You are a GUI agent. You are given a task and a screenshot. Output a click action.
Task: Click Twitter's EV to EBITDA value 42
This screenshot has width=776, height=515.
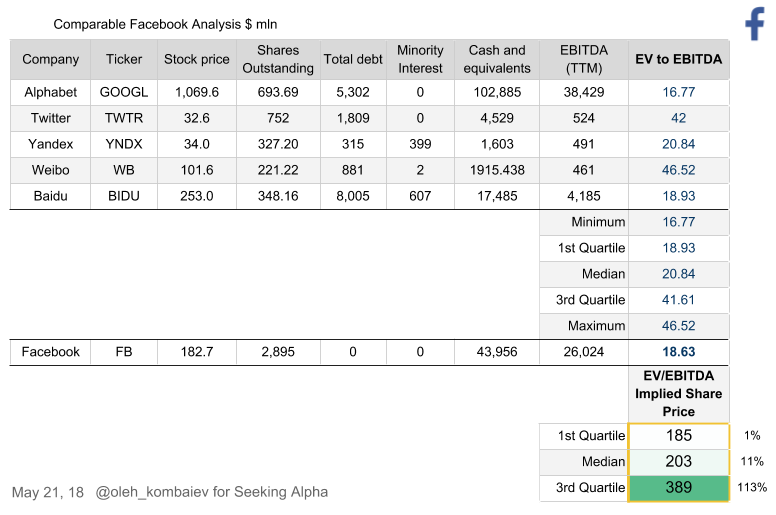tap(679, 118)
